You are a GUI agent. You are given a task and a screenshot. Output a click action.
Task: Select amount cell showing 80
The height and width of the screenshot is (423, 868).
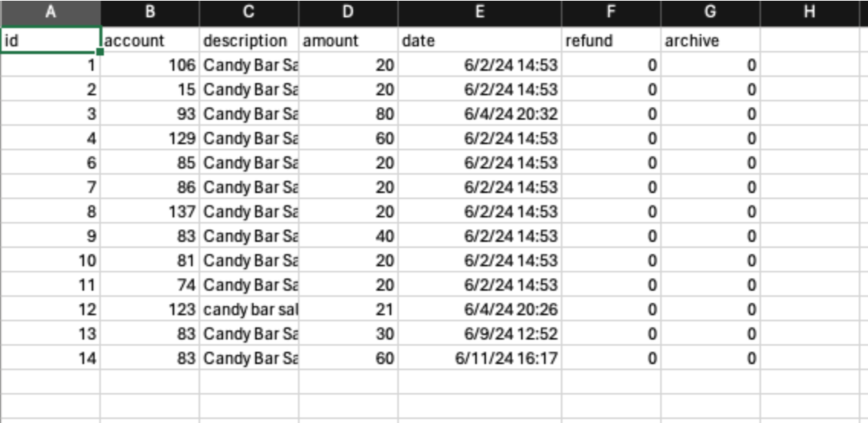click(348, 114)
